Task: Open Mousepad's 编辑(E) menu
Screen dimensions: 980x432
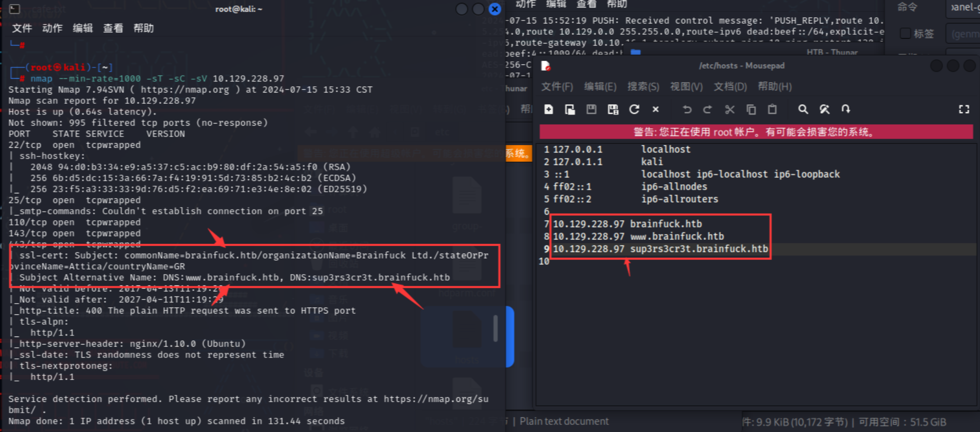Action: pos(600,87)
